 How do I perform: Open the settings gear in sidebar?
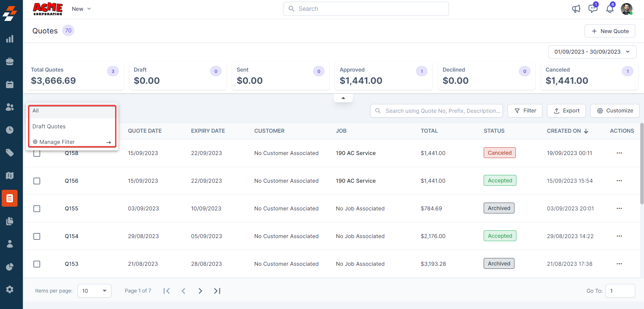pos(10,289)
